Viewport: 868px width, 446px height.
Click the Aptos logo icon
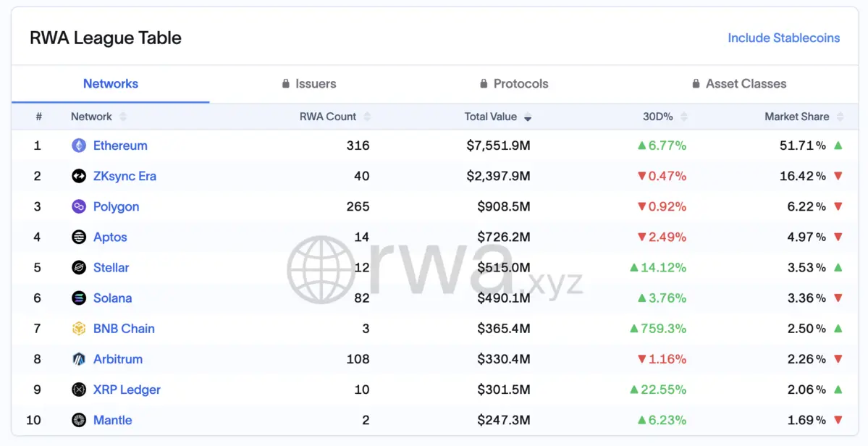(79, 237)
